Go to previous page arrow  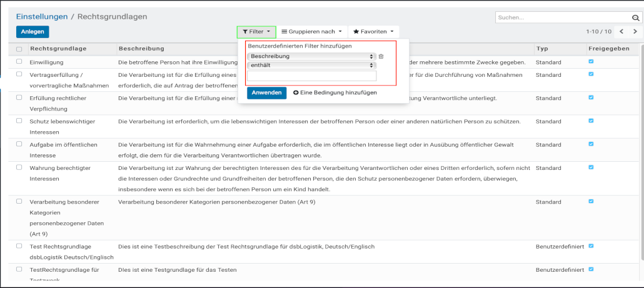click(x=621, y=31)
